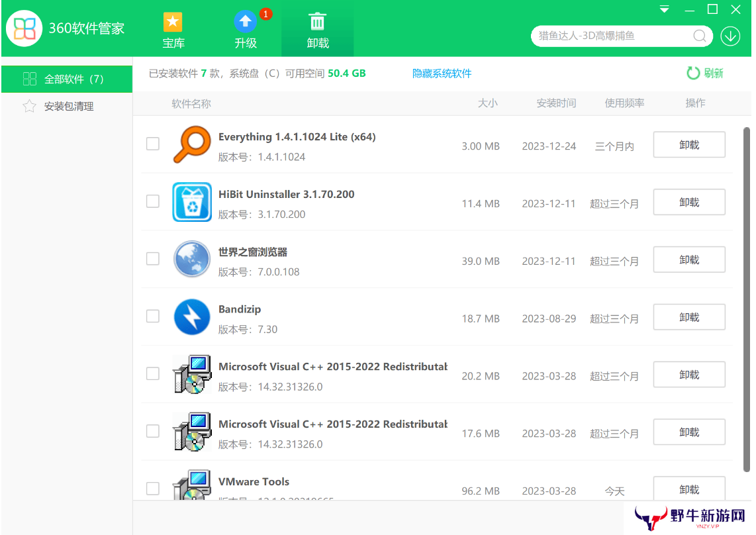
Task: Uninstall HiBit Uninstaller via 卸载 button
Action: (x=689, y=202)
